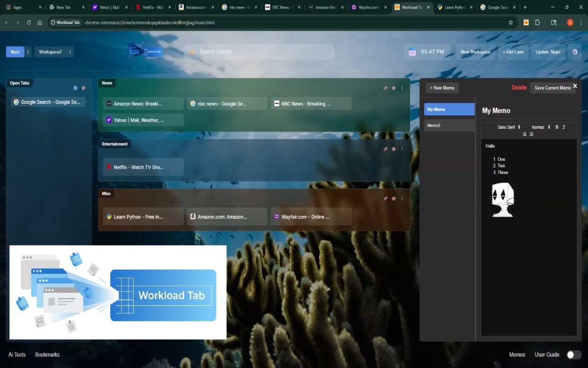Open the BBC News tab card in News lane
This screenshot has width=588, height=368.
[x=311, y=104]
